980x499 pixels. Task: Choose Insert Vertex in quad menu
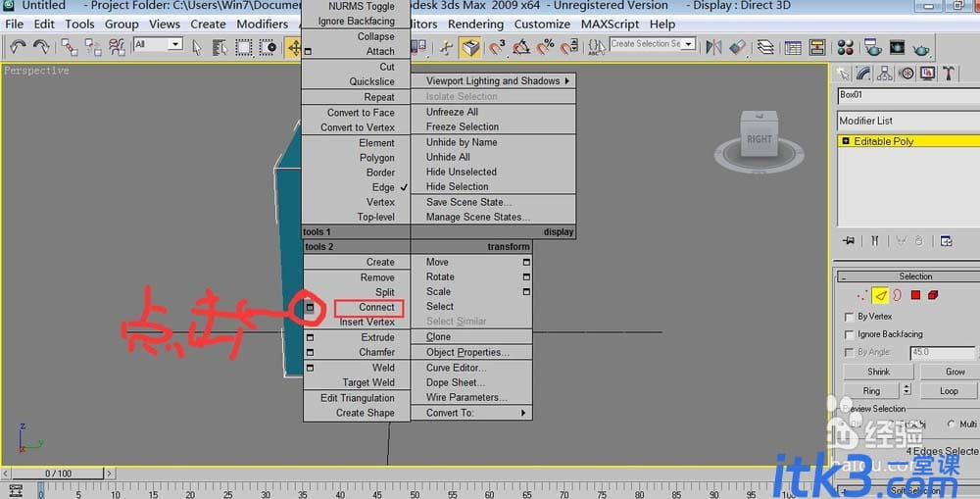pyautogui.click(x=367, y=322)
